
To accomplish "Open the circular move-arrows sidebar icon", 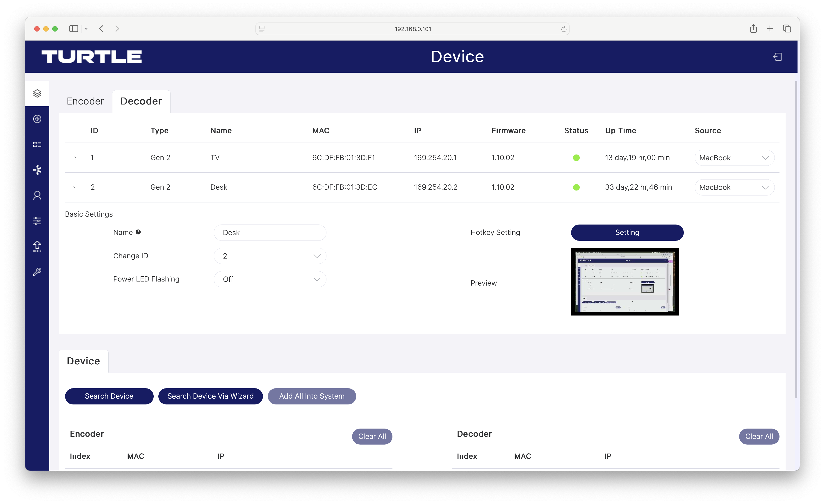I will [x=37, y=119].
